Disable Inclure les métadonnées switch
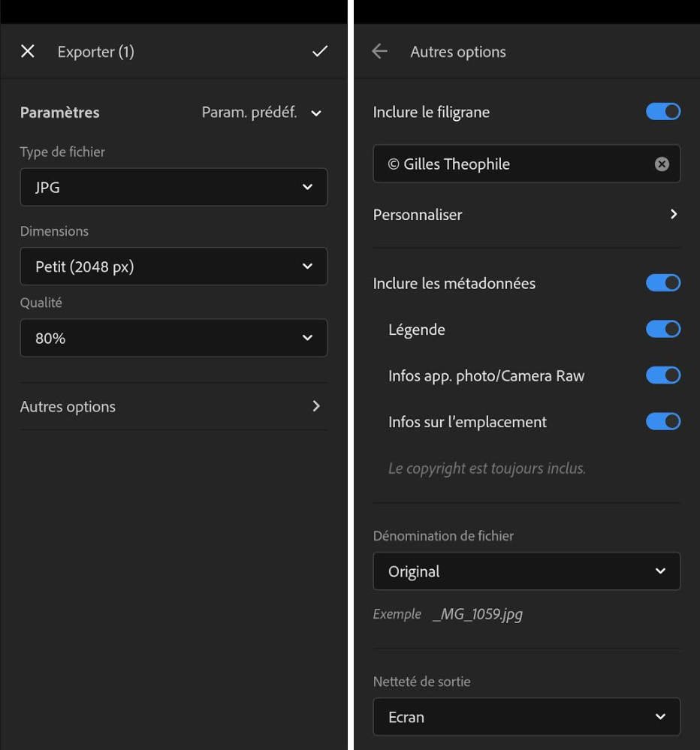The height and width of the screenshot is (750, 700). [x=663, y=283]
